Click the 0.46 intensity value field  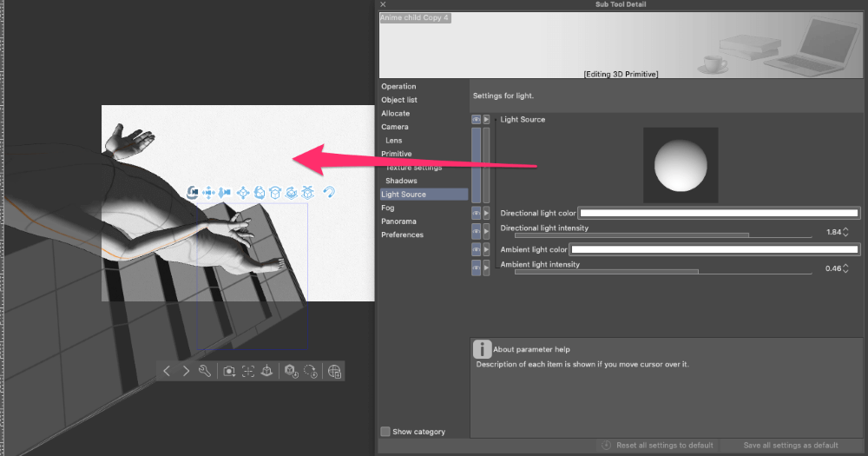[x=833, y=268]
